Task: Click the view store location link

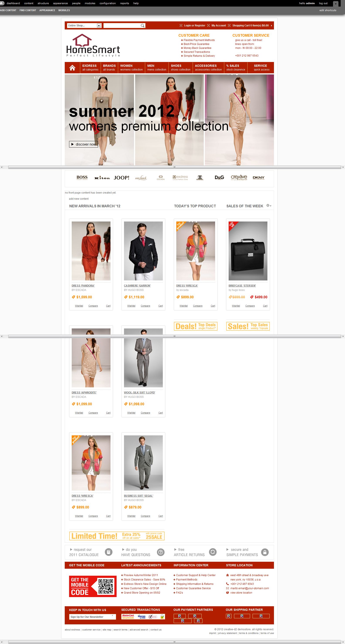Action: point(241,592)
